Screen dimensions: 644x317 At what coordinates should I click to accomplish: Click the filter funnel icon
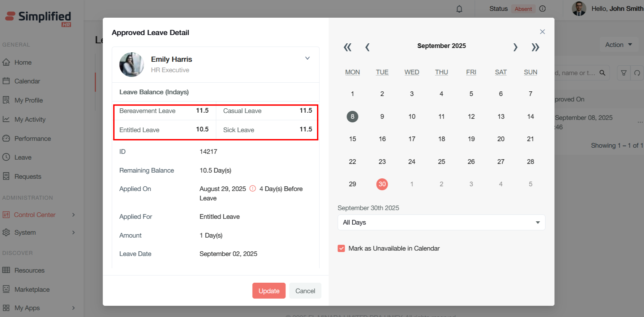pyautogui.click(x=623, y=73)
